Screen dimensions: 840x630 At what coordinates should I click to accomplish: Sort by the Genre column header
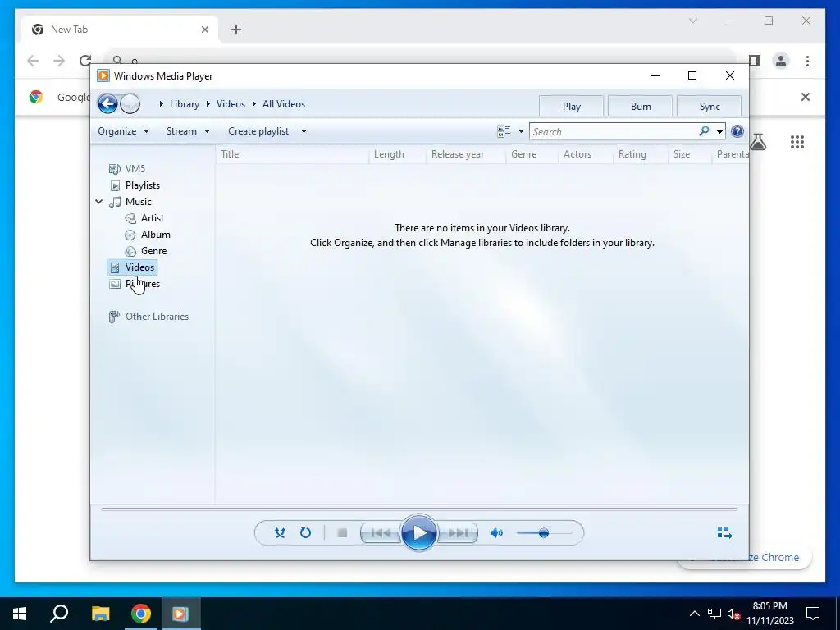(x=532, y=154)
